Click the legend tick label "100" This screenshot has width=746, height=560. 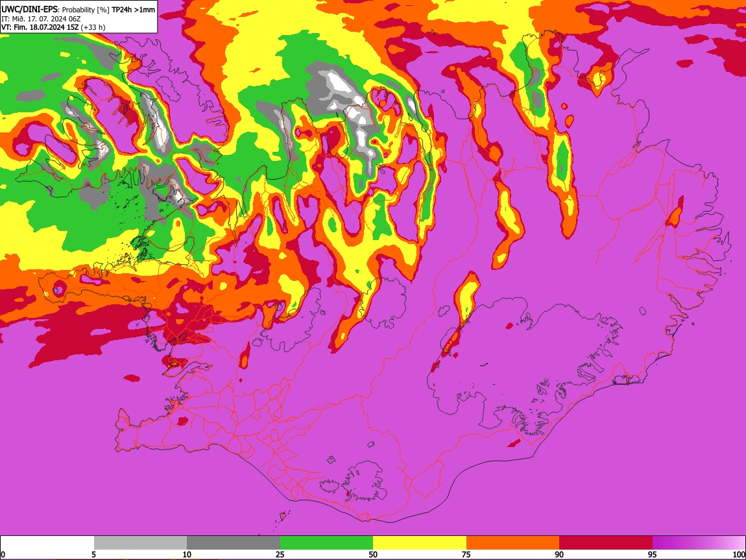tap(739, 555)
